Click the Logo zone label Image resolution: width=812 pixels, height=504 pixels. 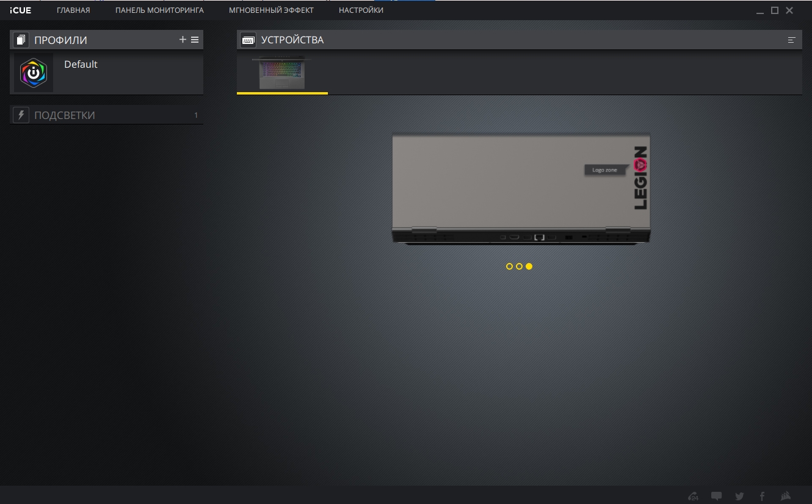(x=604, y=170)
